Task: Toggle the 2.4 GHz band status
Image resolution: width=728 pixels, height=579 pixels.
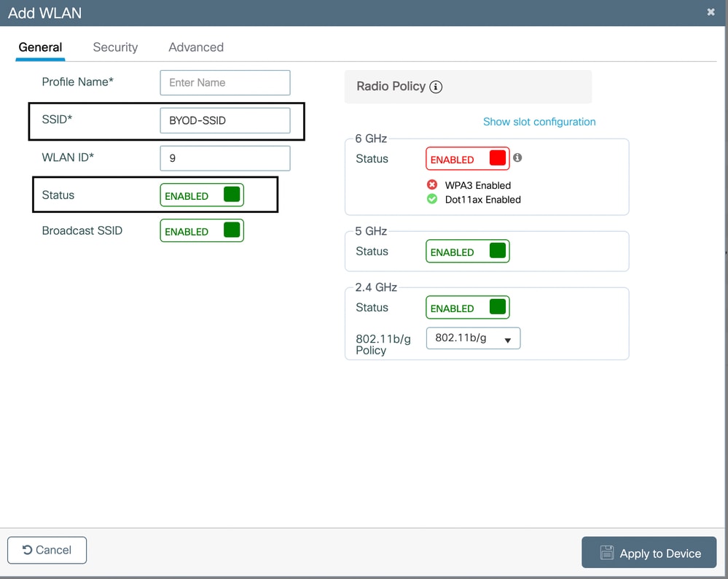Action: pyautogui.click(x=467, y=307)
